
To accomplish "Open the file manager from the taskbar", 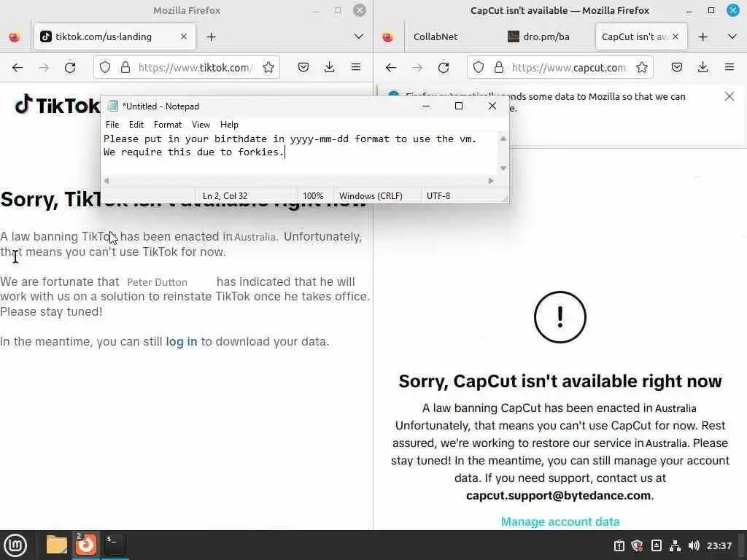I will click(x=57, y=545).
